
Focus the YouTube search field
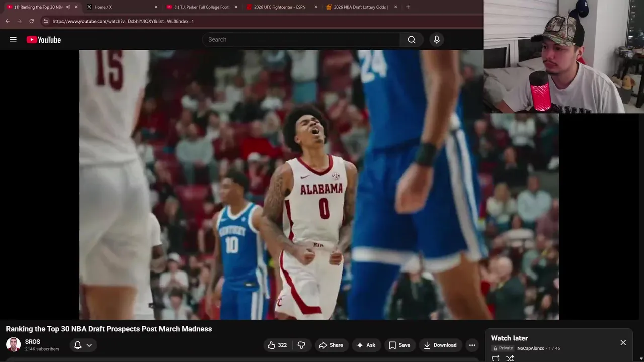point(301,40)
